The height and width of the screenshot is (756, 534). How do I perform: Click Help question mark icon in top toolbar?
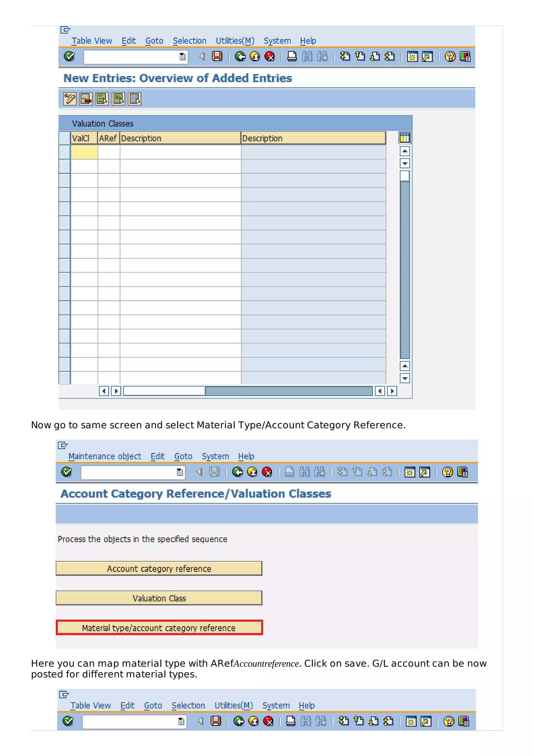pos(450,57)
